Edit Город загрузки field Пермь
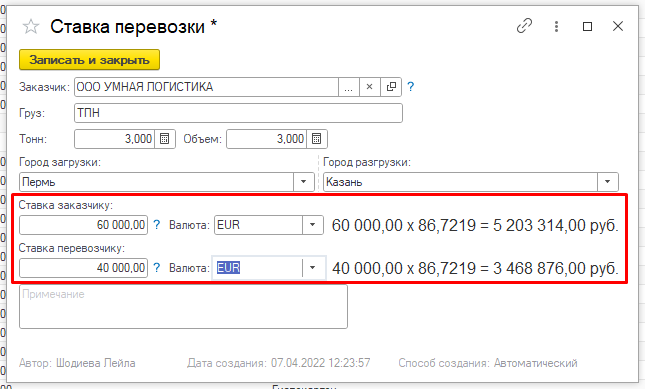 156,182
